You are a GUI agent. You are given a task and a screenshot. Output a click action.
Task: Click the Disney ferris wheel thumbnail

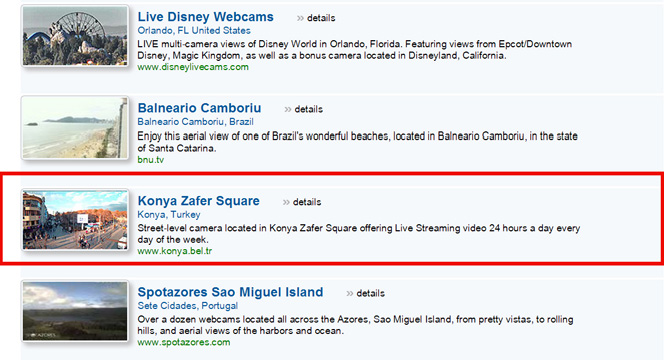click(75, 36)
